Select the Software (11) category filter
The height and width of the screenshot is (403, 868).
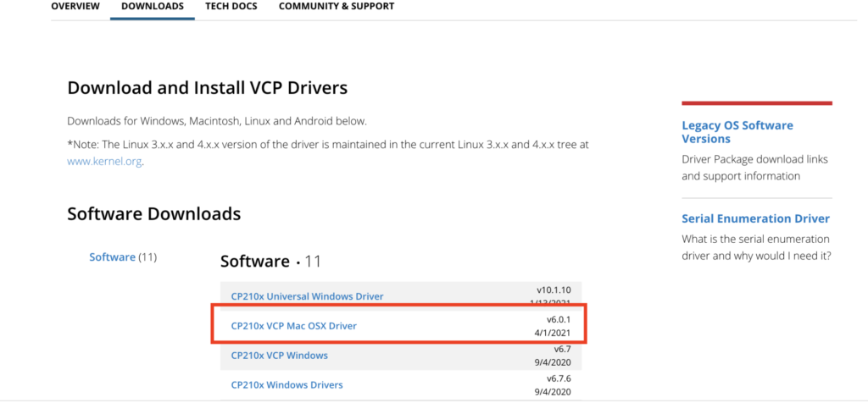pos(113,257)
